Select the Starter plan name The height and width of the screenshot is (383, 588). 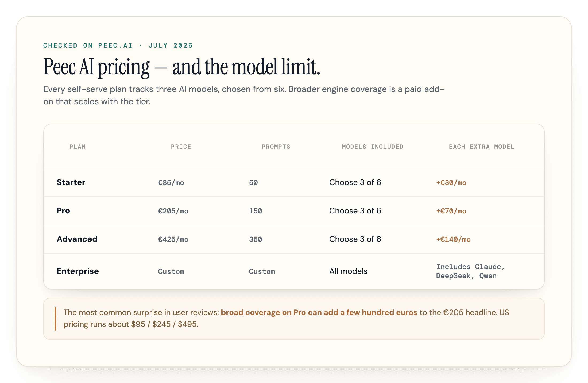click(x=71, y=182)
